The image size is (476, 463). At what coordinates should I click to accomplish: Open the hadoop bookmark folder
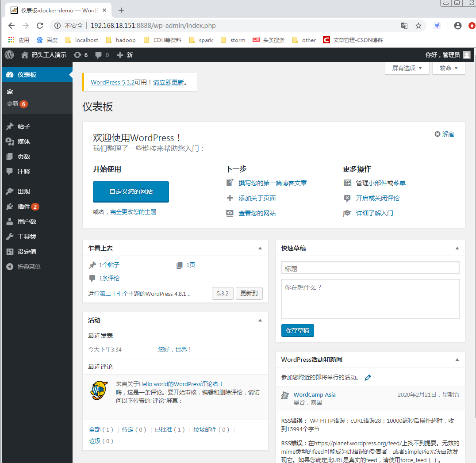tap(121, 40)
